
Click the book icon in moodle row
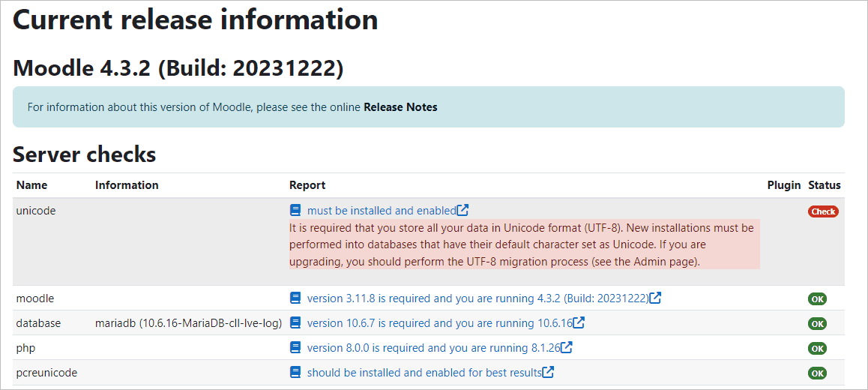click(295, 298)
